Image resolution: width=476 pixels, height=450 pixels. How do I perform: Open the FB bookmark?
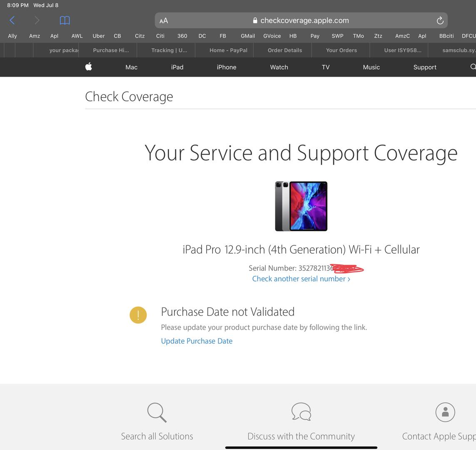223,36
